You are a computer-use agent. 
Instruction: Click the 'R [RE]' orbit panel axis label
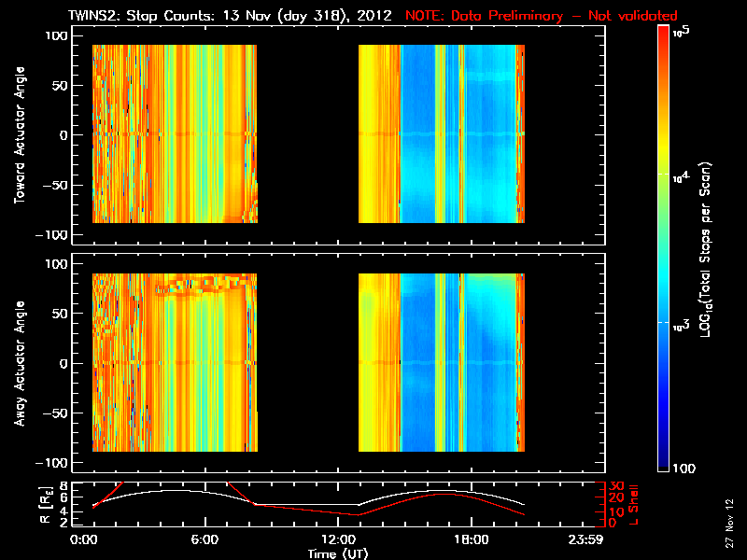point(46,505)
